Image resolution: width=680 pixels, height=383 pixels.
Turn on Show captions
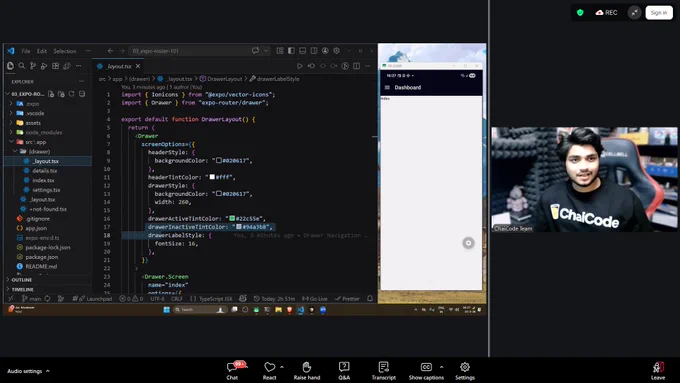pyautogui.click(x=426, y=371)
